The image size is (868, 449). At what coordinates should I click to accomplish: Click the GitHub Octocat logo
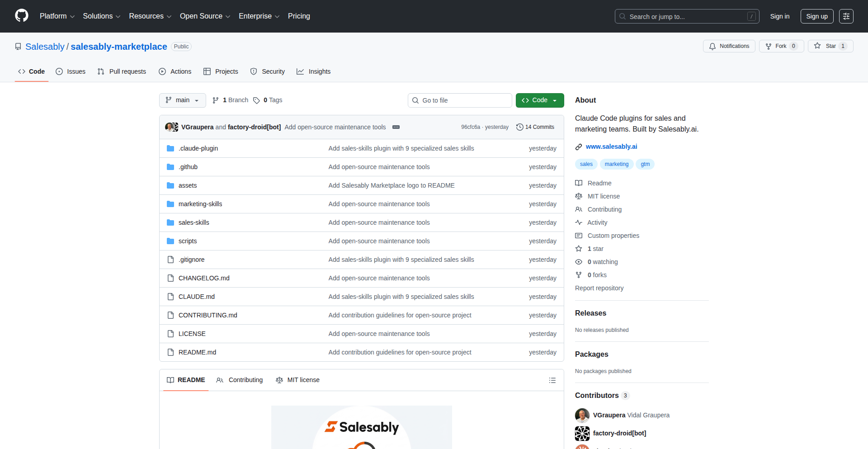tap(22, 16)
